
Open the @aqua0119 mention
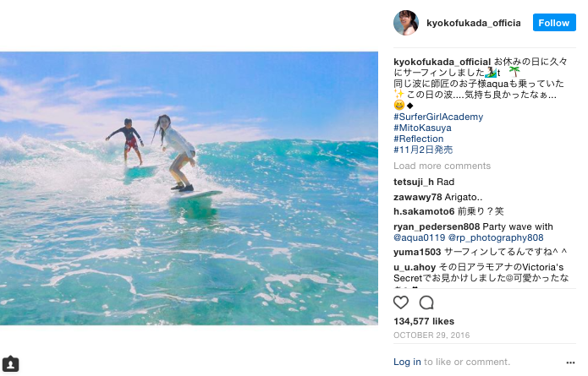420,237
